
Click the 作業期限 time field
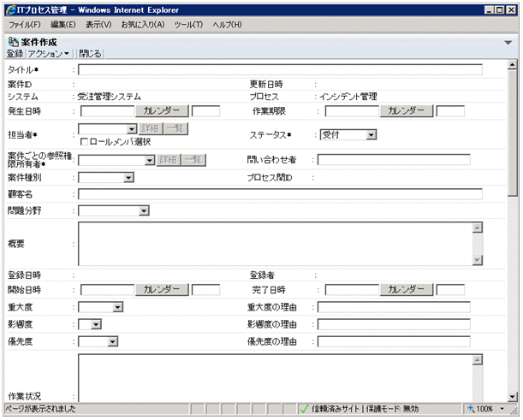[x=450, y=111]
